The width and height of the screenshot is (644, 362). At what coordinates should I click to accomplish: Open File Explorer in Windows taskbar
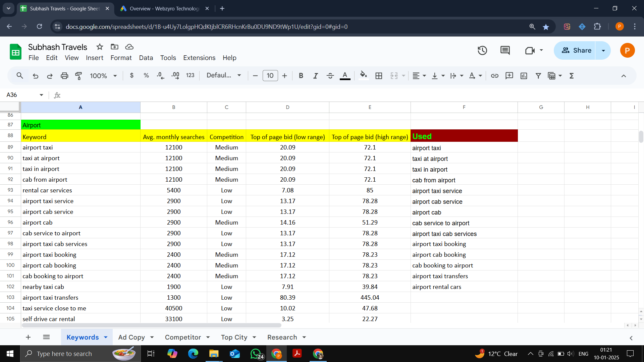(214, 354)
